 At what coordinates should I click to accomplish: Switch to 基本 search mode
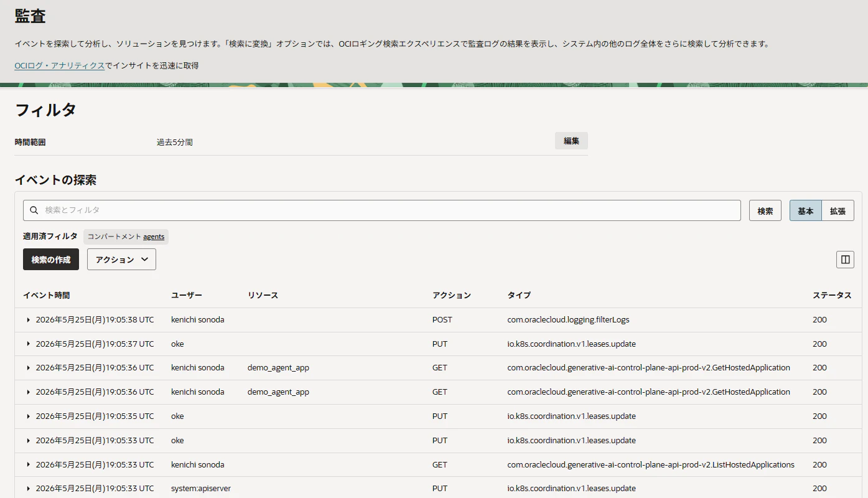(806, 210)
